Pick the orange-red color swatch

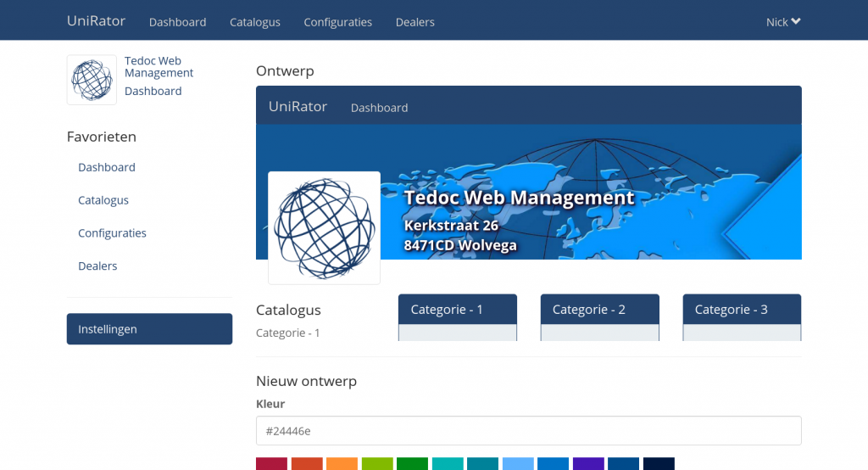[x=307, y=463]
